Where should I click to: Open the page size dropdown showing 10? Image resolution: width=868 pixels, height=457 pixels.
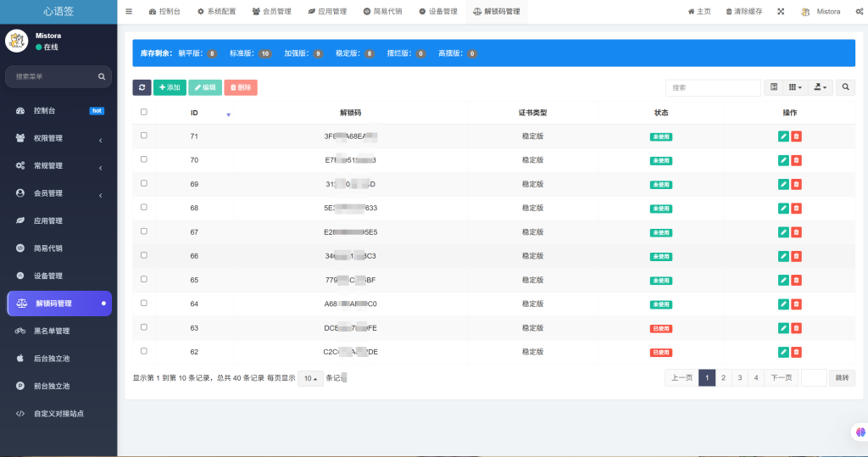(310, 378)
